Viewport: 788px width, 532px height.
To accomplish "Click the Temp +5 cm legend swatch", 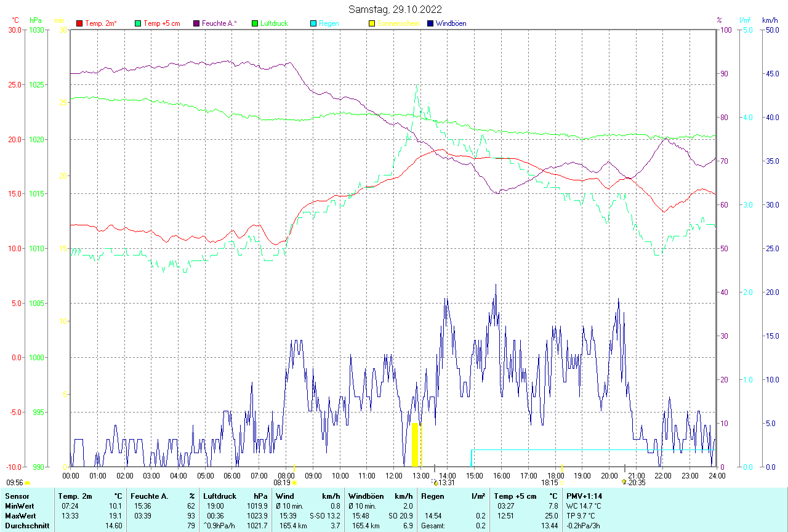I will (x=138, y=23).
